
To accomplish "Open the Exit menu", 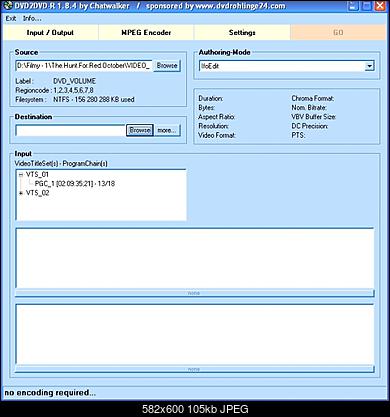I will [x=11, y=18].
